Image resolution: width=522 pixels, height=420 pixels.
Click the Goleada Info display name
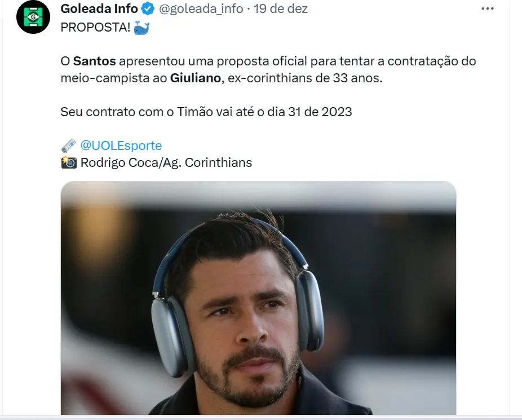(99, 9)
